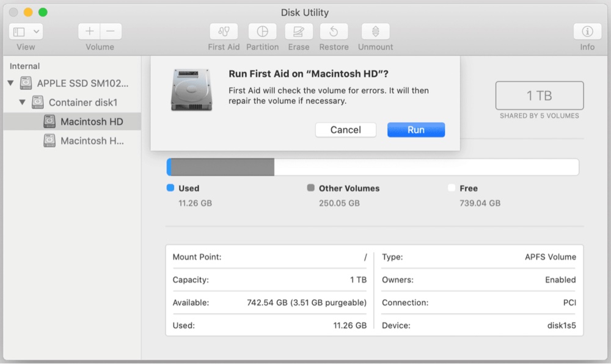Click the blue Used legend swatch
611x364 pixels.
(170, 188)
